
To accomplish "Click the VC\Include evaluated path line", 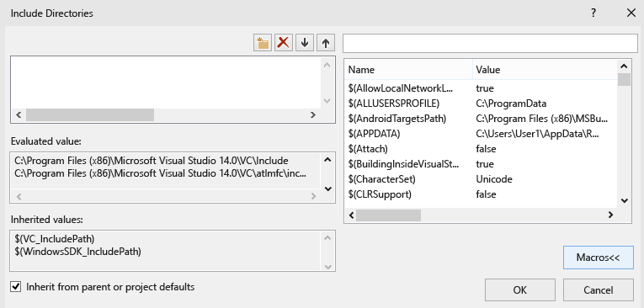I will (x=152, y=160).
